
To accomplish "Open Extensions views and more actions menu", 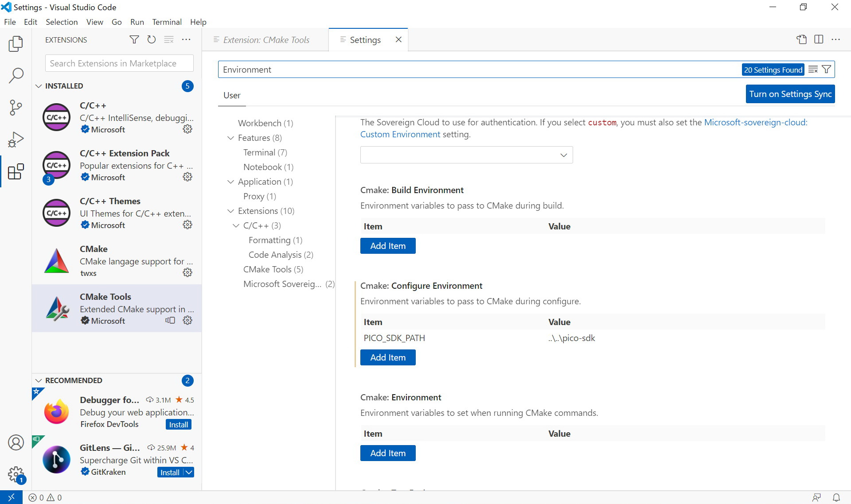I will (186, 39).
